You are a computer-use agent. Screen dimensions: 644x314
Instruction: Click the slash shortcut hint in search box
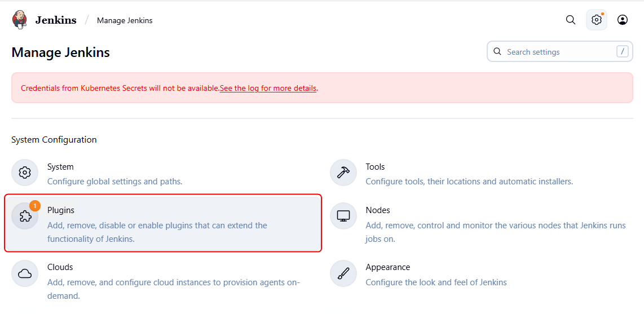tap(623, 52)
